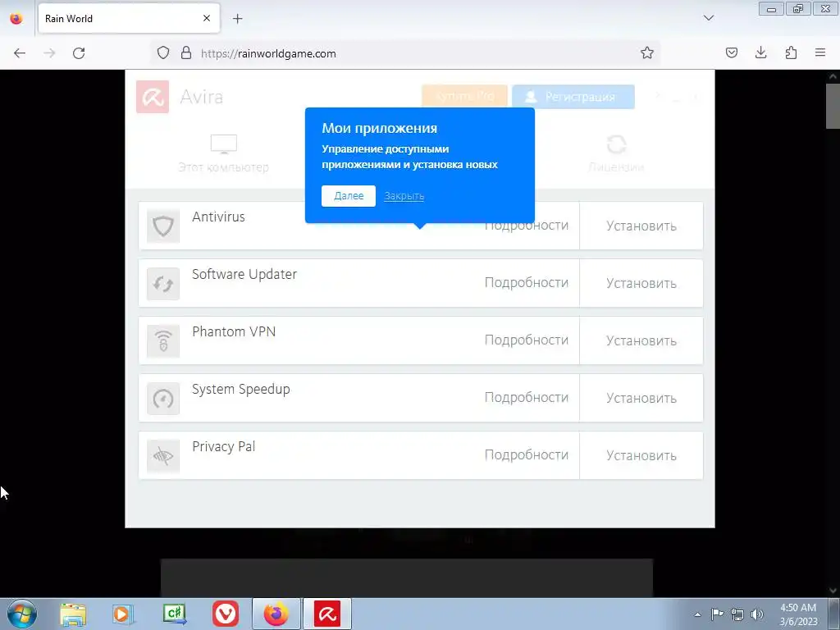Open the volume speaker tray icon
The height and width of the screenshot is (630, 840).
coord(757,614)
